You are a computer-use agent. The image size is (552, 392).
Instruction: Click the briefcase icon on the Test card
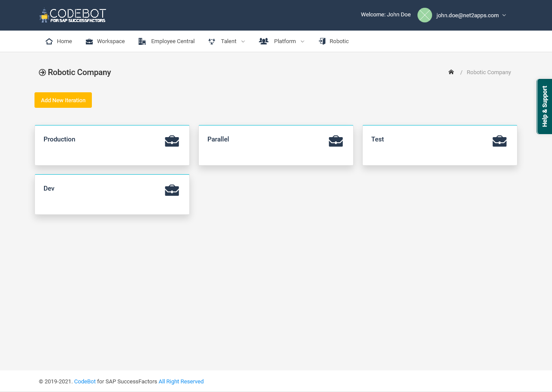[x=499, y=141]
